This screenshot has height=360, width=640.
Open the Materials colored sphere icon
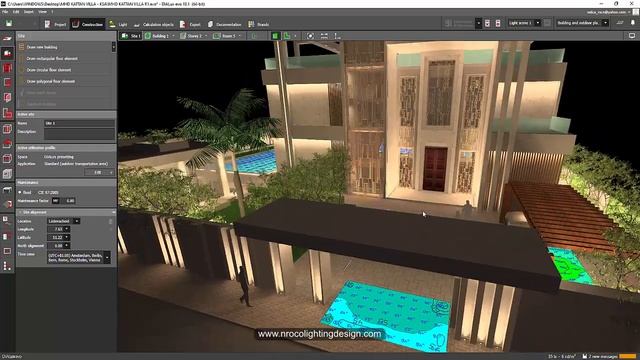point(7,204)
